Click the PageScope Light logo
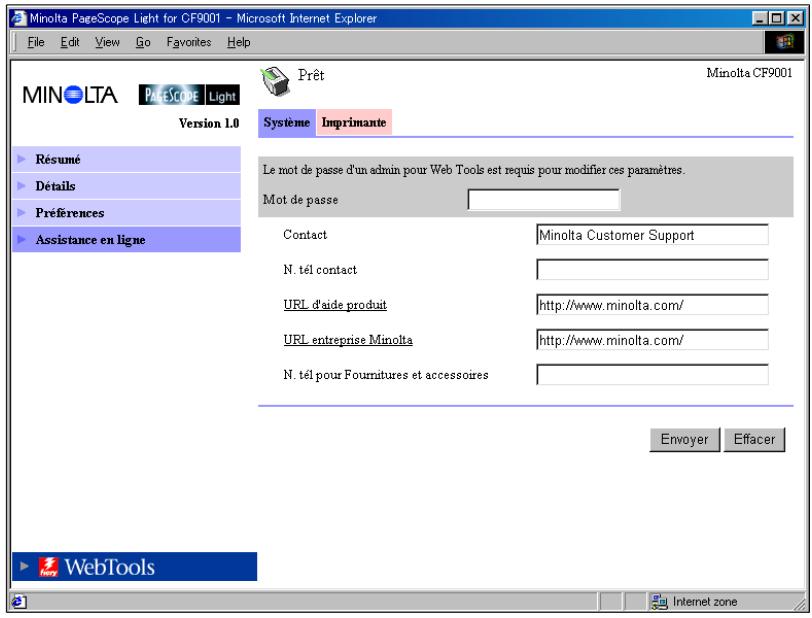The width and height of the screenshot is (812, 618). (x=189, y=95)
